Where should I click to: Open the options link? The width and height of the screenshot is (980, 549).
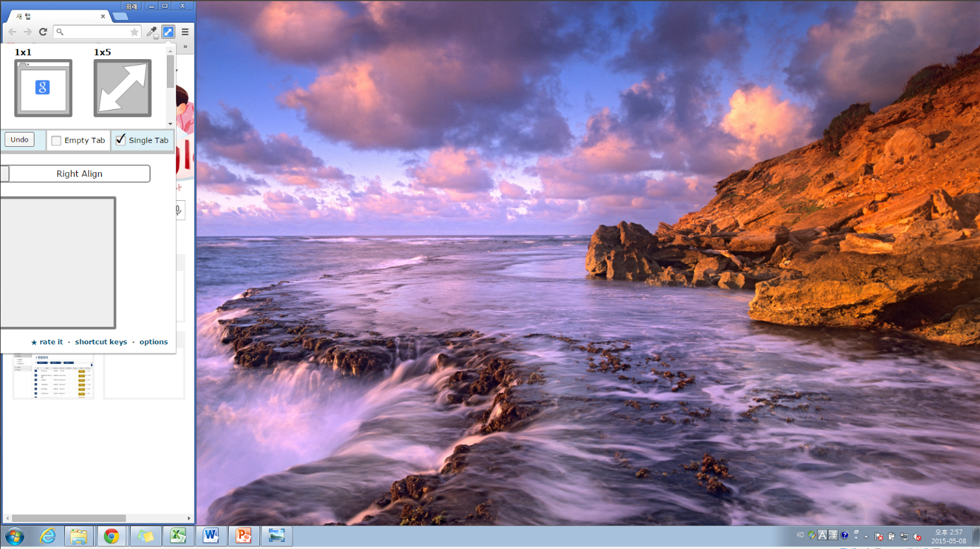[x=153, y=342]
